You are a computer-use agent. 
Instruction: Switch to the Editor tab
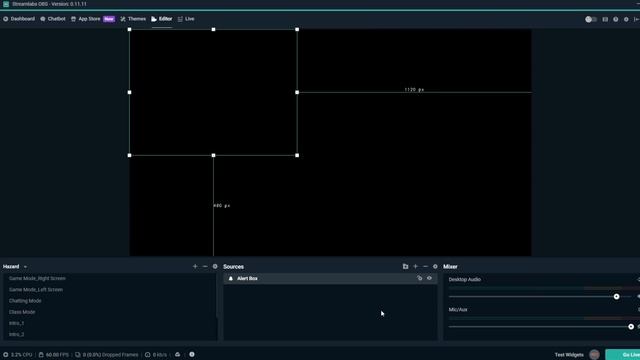162,19
